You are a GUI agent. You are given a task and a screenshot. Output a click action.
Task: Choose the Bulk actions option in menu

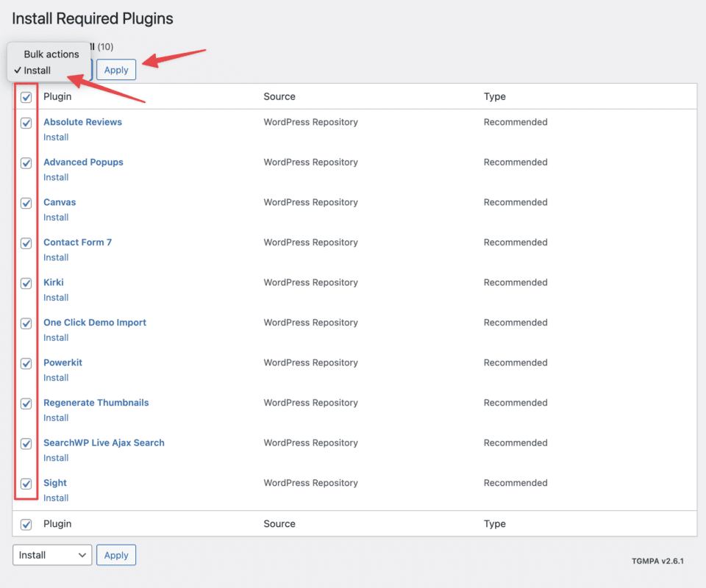(x=51, y=54)
